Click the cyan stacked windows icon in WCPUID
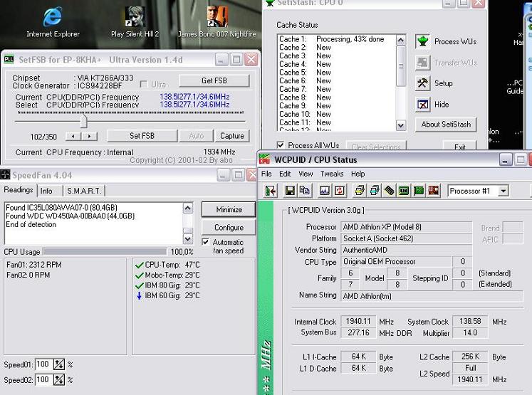 click(375, 191)
